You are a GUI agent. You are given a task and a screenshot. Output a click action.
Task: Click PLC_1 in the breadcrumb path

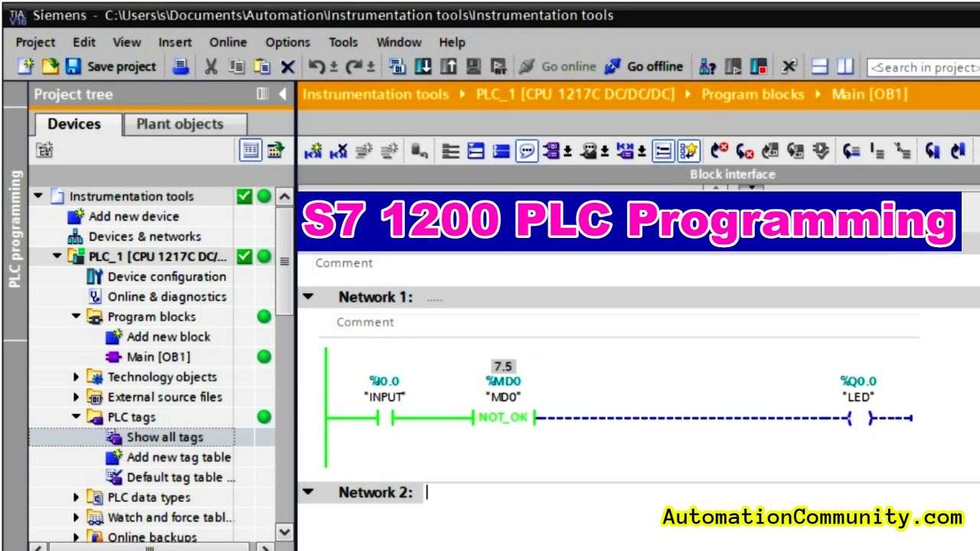click(575, 94)
